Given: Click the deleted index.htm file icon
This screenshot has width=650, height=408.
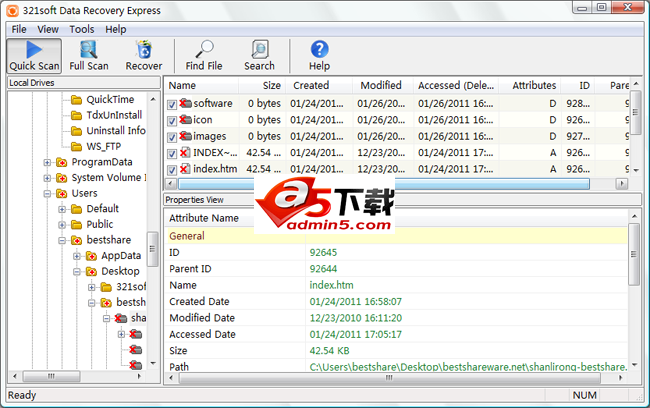Looking at the screenshot, I should point(185,169).
